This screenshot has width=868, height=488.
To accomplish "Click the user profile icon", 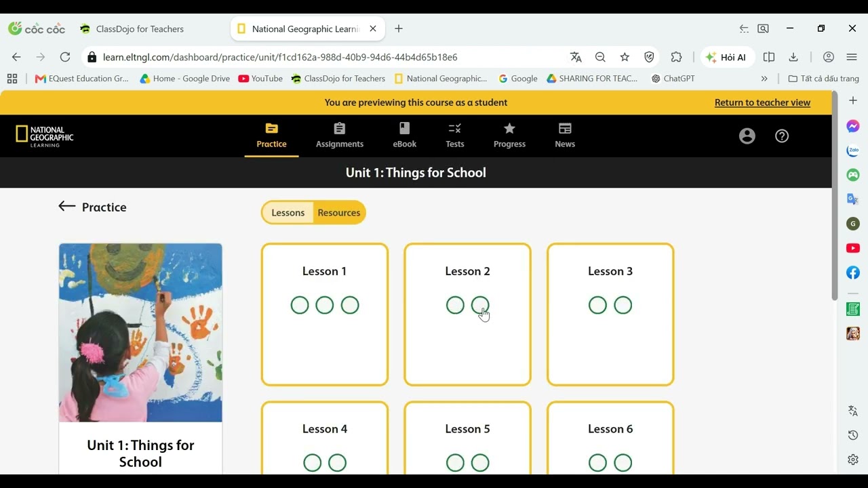I will (747, 136).
